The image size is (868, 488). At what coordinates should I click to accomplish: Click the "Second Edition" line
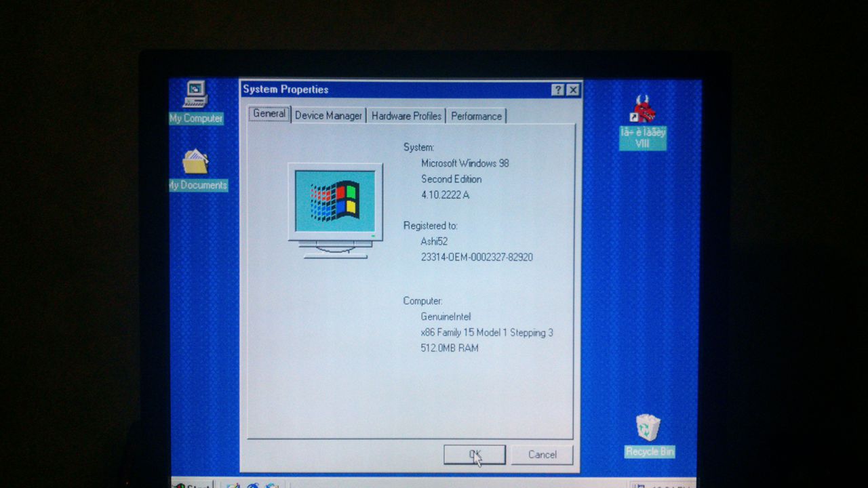[x=451, y=179]
